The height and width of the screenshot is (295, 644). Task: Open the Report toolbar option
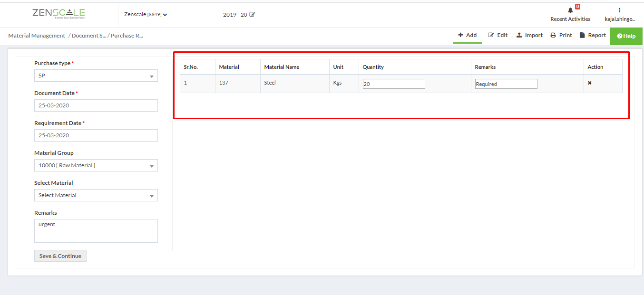[x=593, y=35]
